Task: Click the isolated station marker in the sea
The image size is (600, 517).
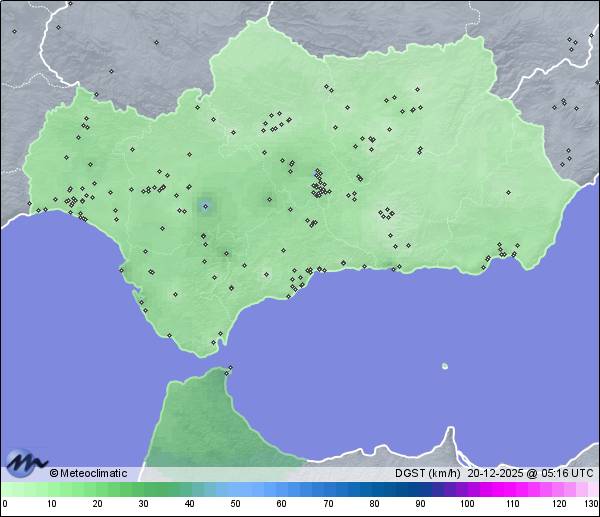Action: 445,366
